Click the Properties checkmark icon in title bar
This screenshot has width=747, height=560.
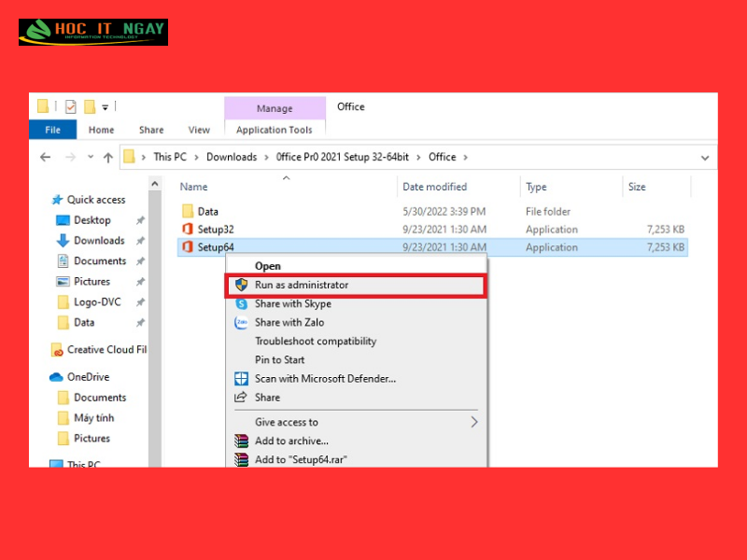[71, 106]
